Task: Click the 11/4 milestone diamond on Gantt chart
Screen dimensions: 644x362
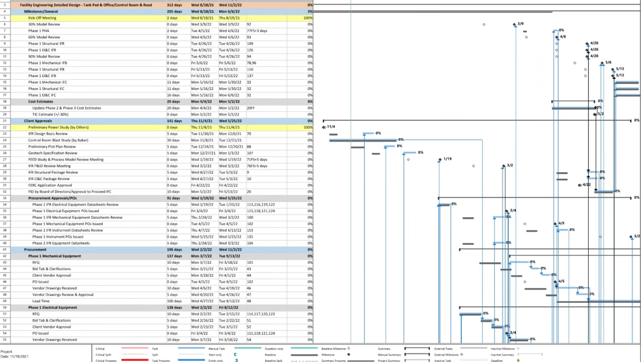Action: 324,127
